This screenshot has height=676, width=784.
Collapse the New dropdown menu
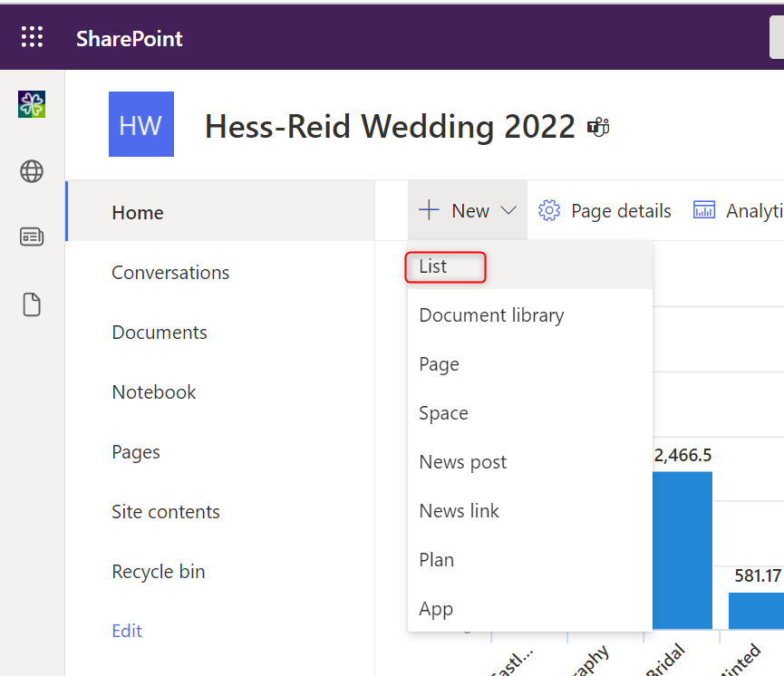(468, 210)
